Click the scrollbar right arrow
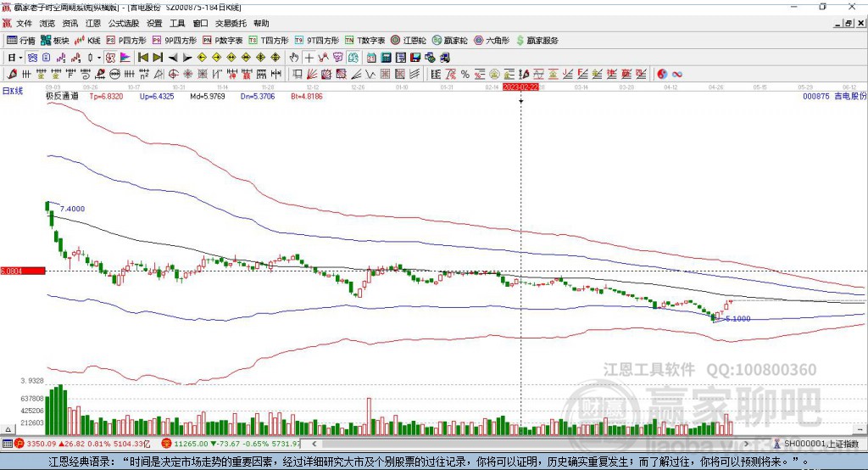The image size is (868, 470). 746,444
